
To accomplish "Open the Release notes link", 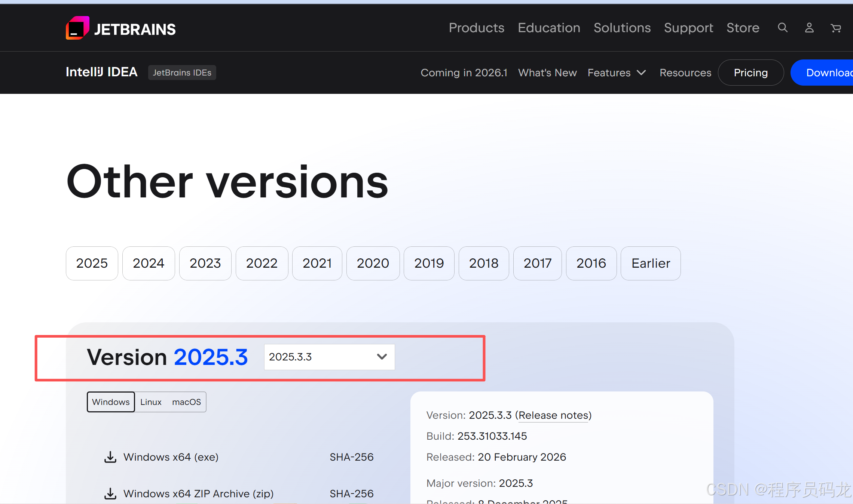I will (x=553, y=415).
